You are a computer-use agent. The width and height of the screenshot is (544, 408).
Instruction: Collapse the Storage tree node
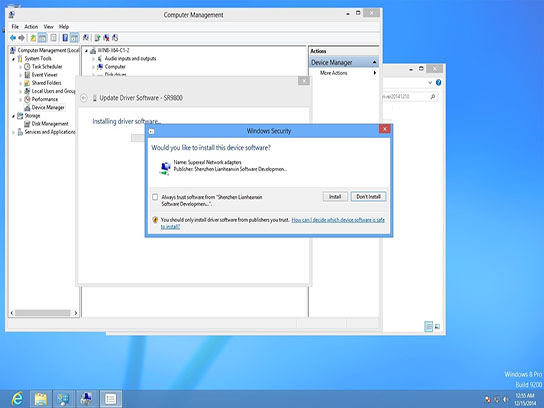pyautogui.click(x=14, y=116)
